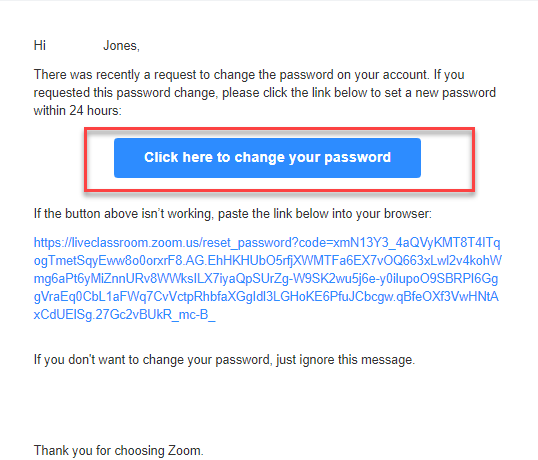Click "paste the link below into your browser"
Screen dimensions: 538x460
pos(325,213)
